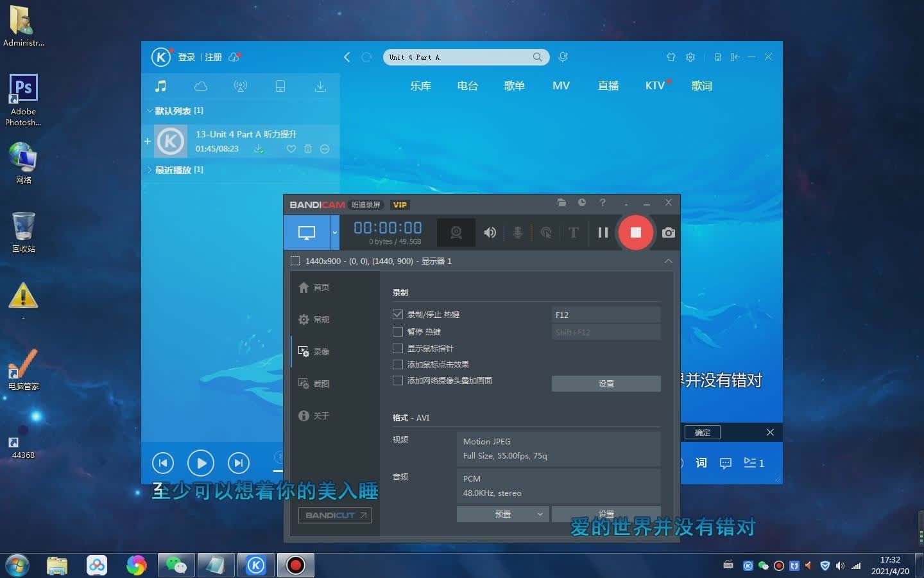
Task: Open the 首页 page in Bandicam sidebar
Action: click(314, 287)
